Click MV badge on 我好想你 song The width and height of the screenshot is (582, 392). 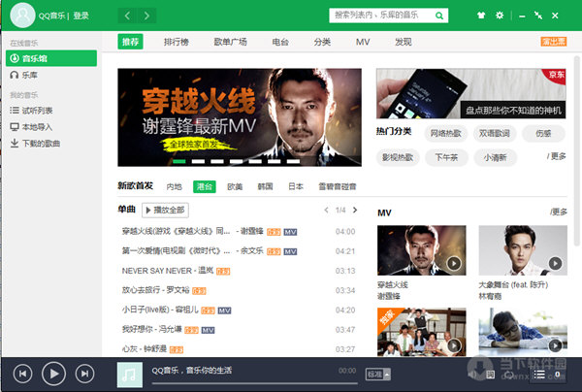[x=208, y=330]
